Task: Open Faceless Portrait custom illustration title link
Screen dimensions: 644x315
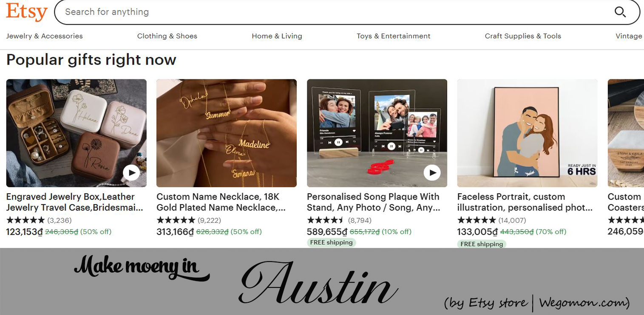Action: (x=525, y=202)
